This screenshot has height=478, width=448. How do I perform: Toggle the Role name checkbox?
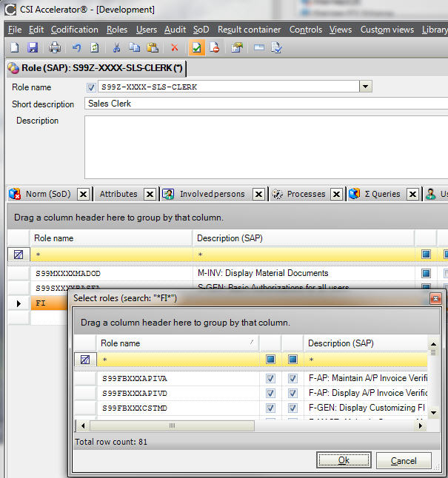pos(91,87)
